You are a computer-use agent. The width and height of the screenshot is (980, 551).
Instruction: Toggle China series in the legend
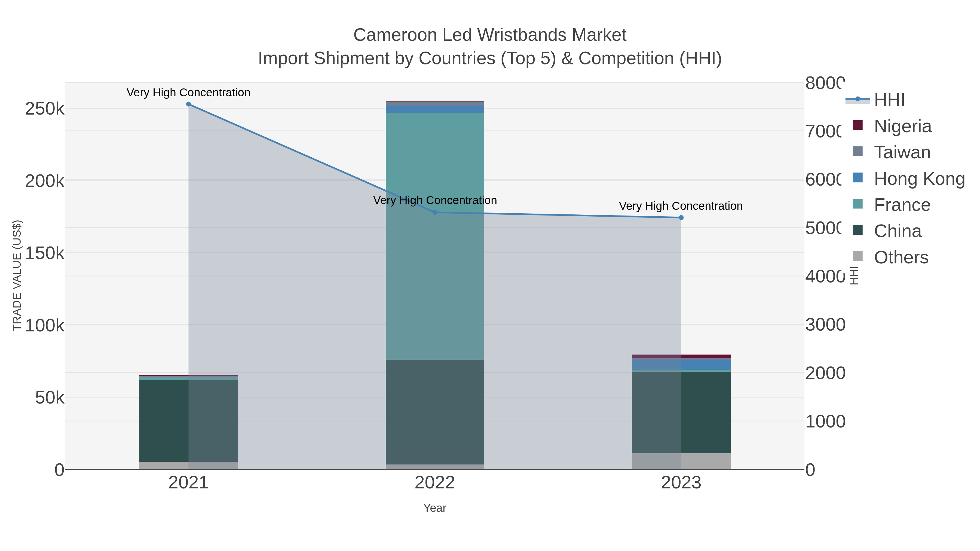pos(887,231)
